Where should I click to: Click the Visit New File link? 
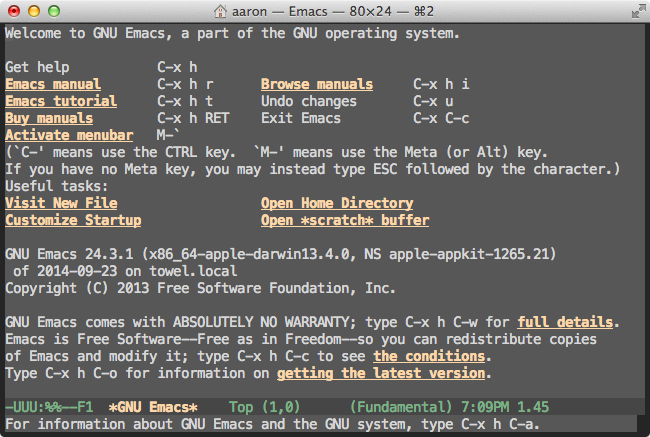click(x=61, y=203)
